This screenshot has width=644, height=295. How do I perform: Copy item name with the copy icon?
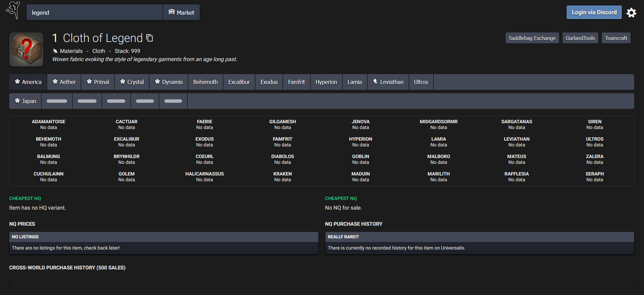pyautogui.click(x=149, y=38)
